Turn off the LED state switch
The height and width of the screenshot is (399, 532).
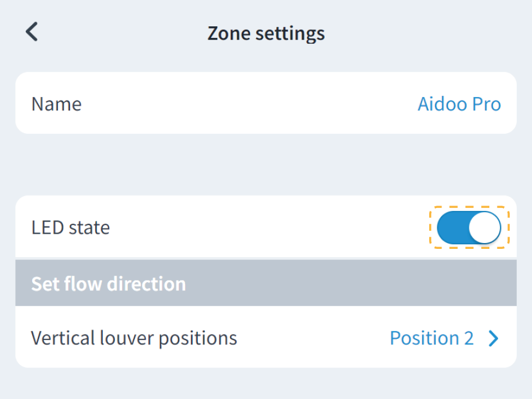click(469, 227)
